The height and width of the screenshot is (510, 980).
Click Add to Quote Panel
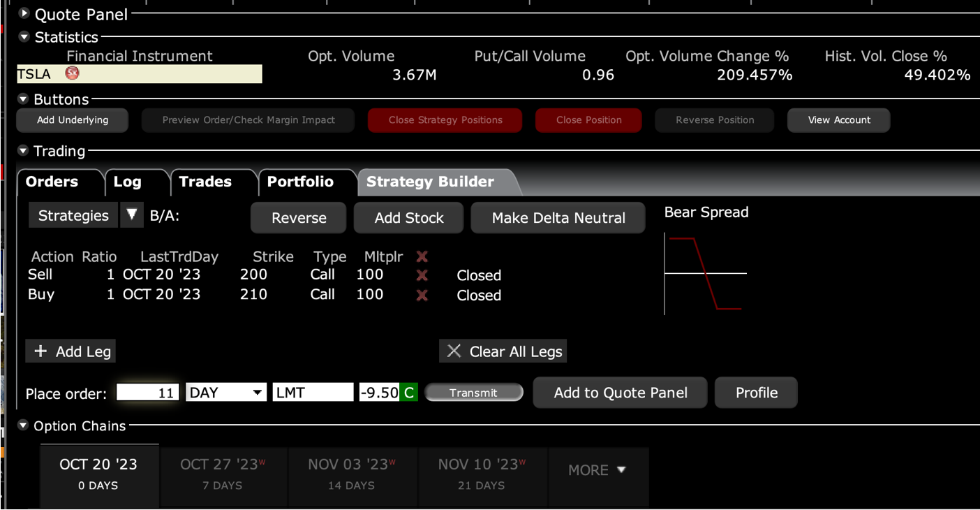(x=621, y=393)
